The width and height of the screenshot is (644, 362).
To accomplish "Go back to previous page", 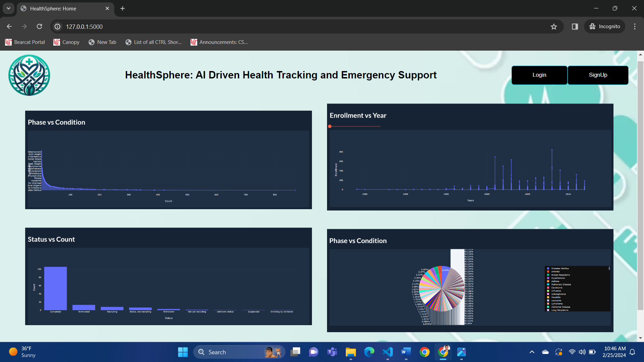I will point(9,26).
